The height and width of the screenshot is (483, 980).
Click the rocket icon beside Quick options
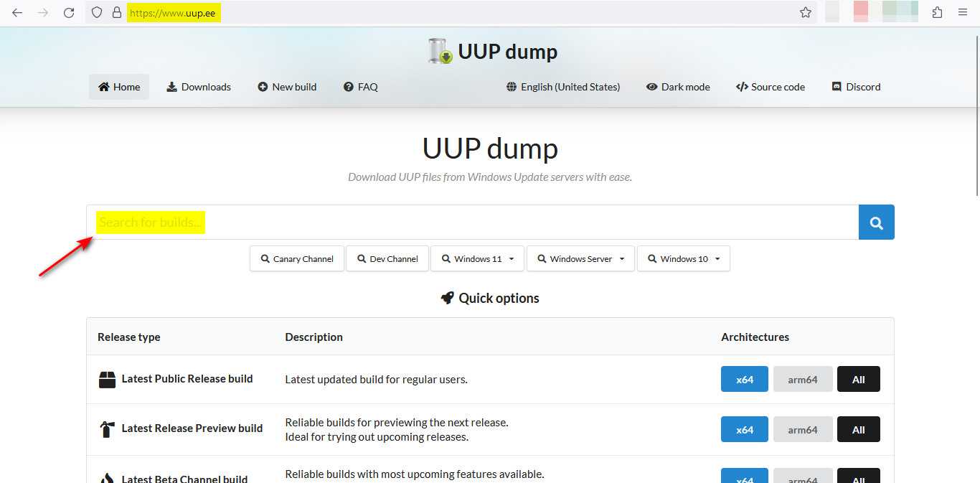(448, 299)
